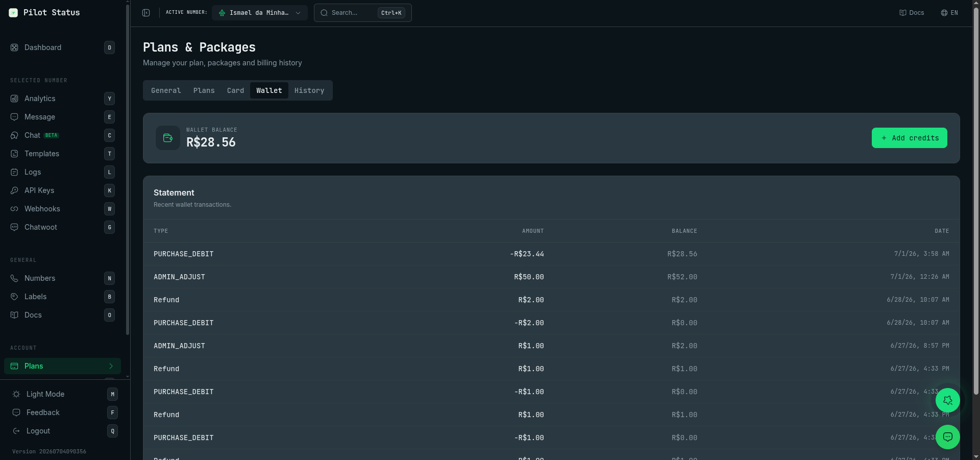The image size is (980, 460).
Task: Click the R$52.00 balance cell
Action: point(682,277)
